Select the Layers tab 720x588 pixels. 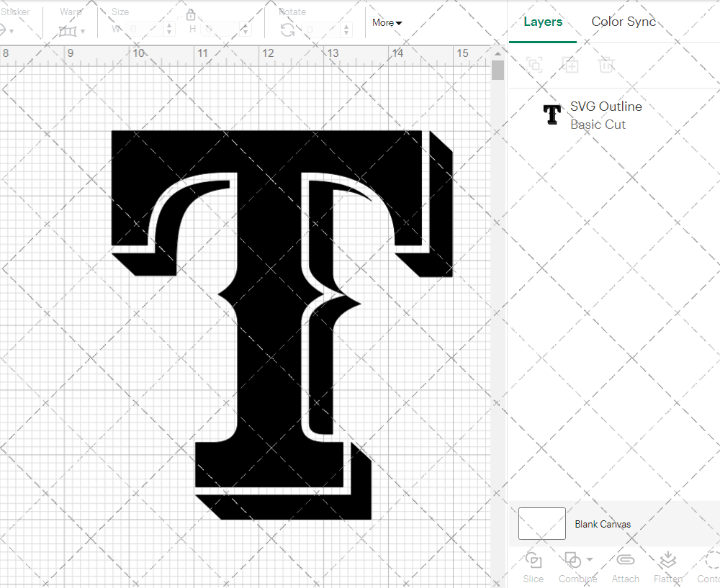[x=543, y=22]
